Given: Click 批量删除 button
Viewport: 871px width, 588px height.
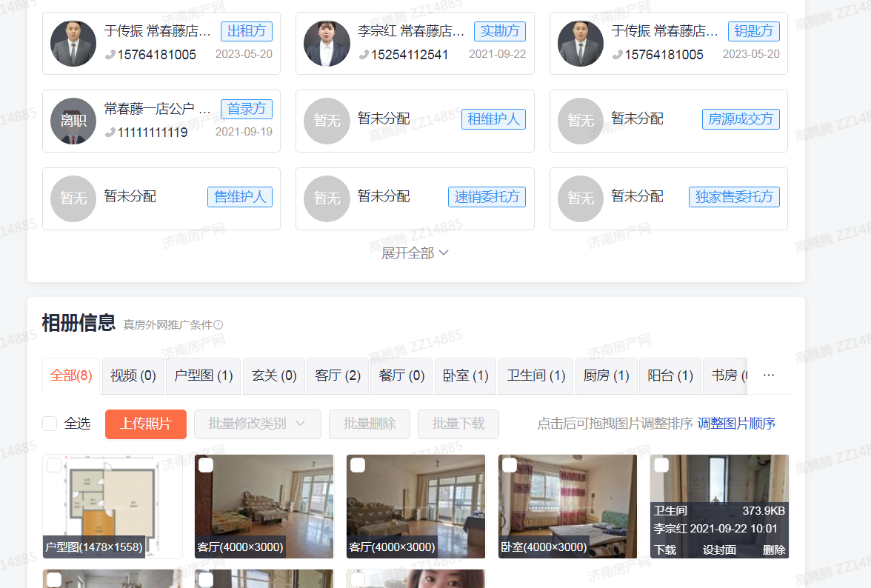Looking at the screenshot, I should tap(370, 424).
